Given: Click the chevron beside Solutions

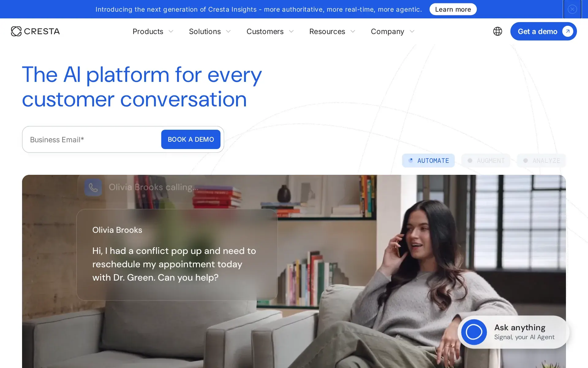Looking at the screenshot, I should [228, 31].
